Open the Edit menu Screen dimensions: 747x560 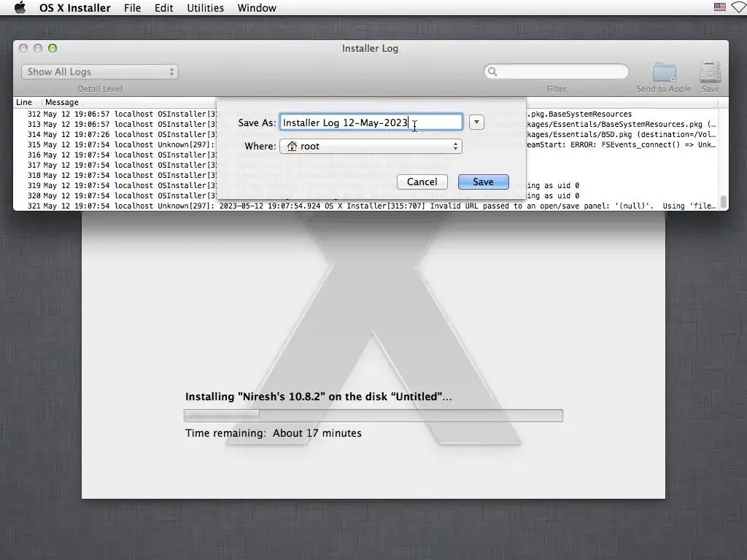coord(163,8)
